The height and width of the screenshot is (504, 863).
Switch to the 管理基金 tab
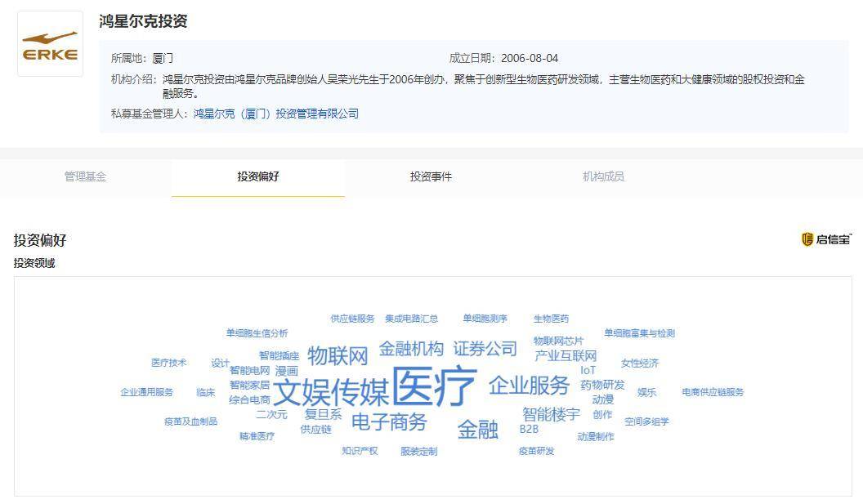(x=85, y=176)
